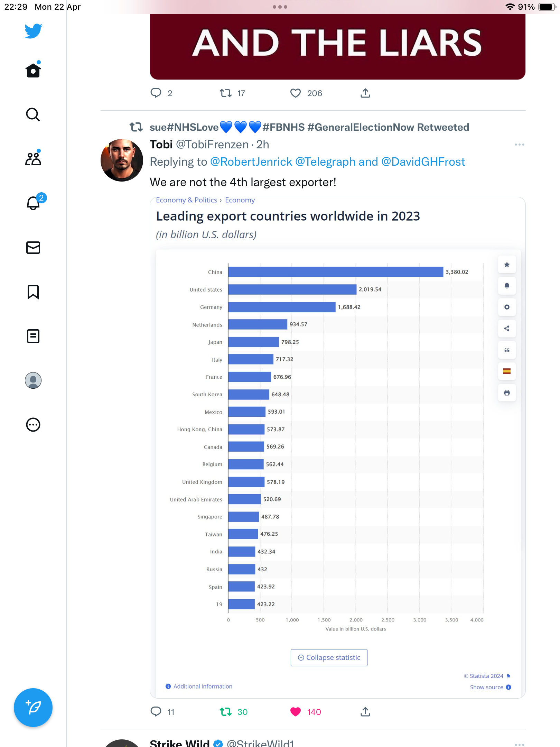
Task: Open the @RobertJenrick mention link
Action: [x=251, y=162]
